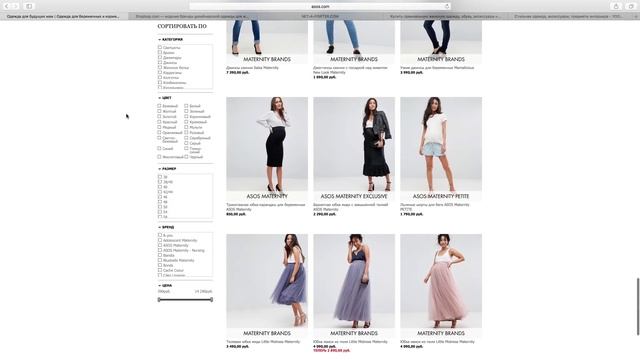Collapse the РАЗМЕР filter section
Image resolution: width=640 pixels, height=360 pixels.
coord(167,169)
